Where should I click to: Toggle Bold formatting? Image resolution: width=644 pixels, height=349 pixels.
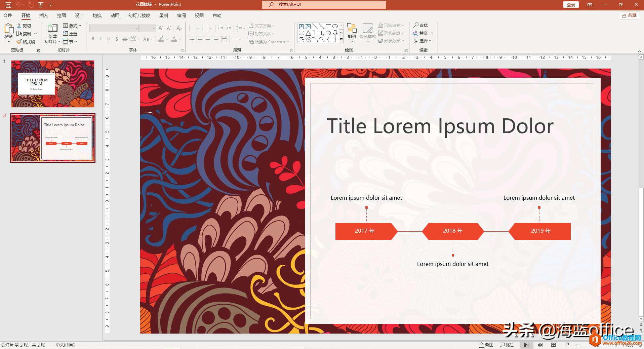click(x=93, y=39)
